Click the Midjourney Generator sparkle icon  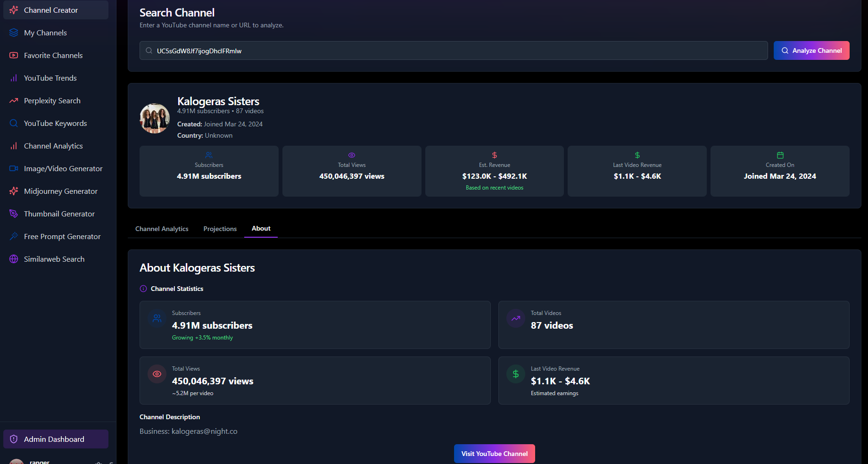(x=14, y=191)
